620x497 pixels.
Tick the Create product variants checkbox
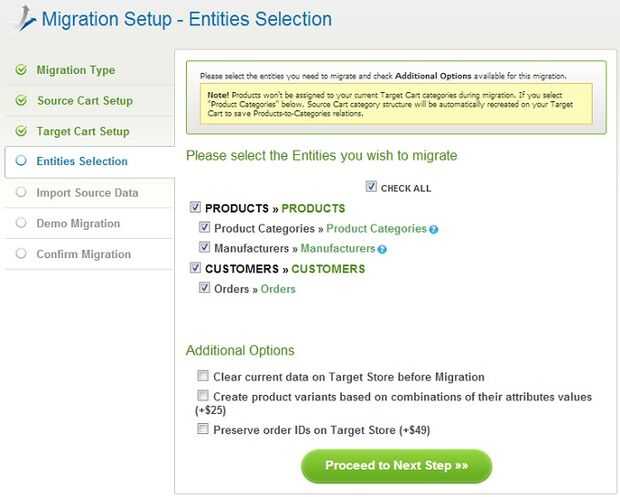204,397
